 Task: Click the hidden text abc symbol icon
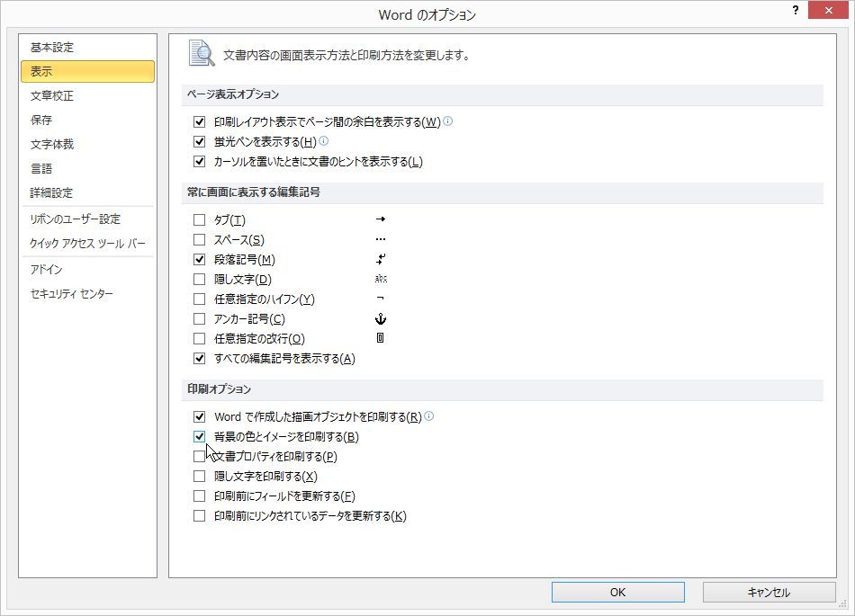[381, 279]
